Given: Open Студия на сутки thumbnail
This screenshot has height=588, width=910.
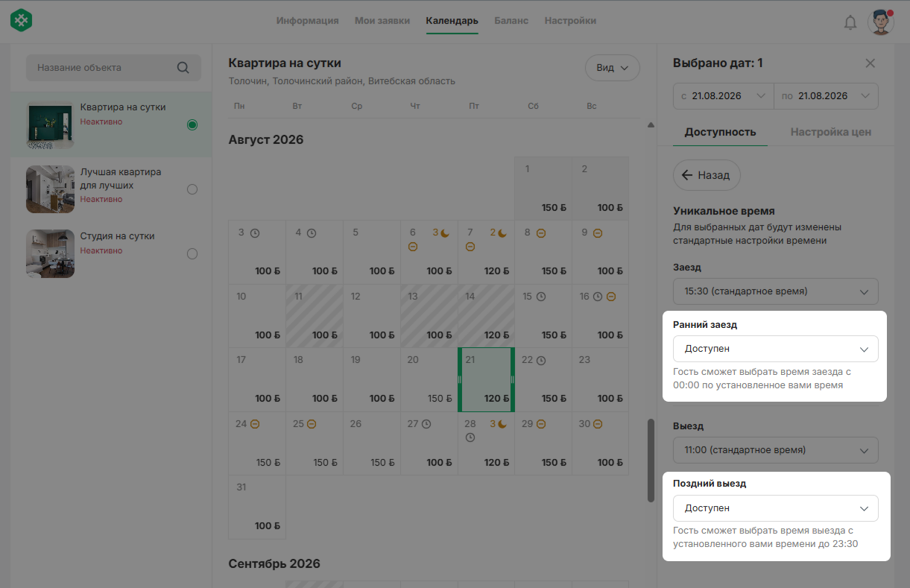Looking at the screenshot, I should coord(50,253).
